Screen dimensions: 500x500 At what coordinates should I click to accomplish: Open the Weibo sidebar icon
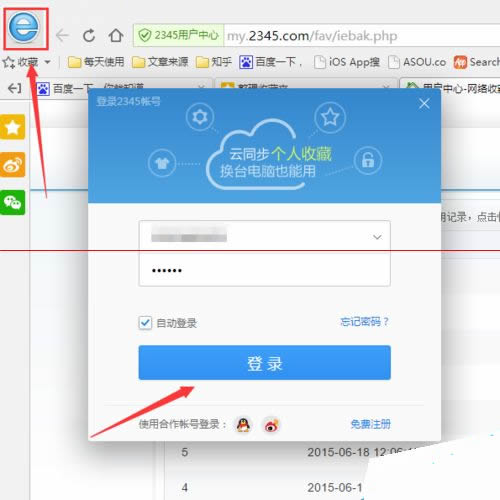tap(13, 165)
